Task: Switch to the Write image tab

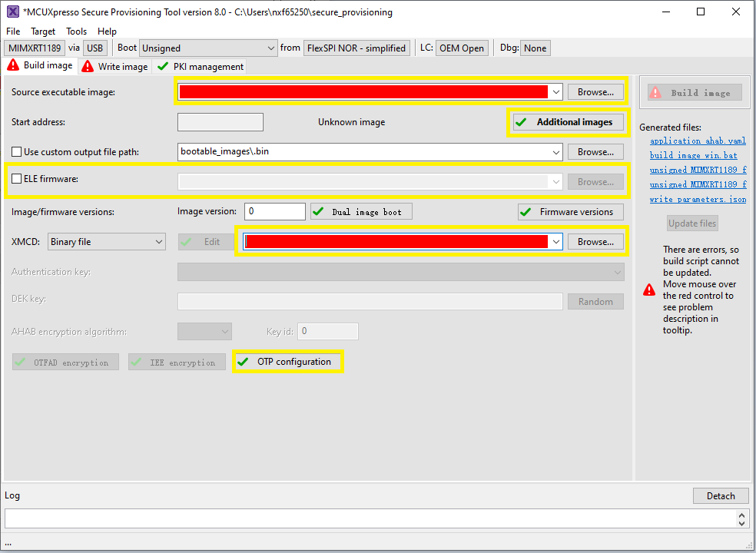Action: point(115,67)
